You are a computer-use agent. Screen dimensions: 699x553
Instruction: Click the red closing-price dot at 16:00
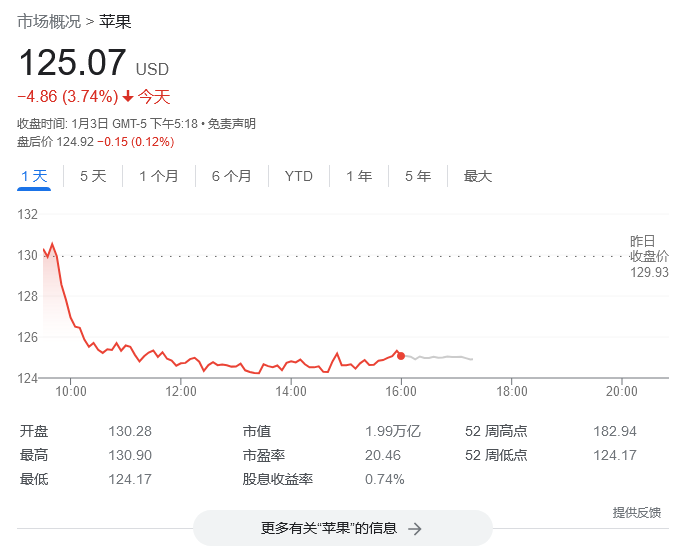(x=401, y=355)
